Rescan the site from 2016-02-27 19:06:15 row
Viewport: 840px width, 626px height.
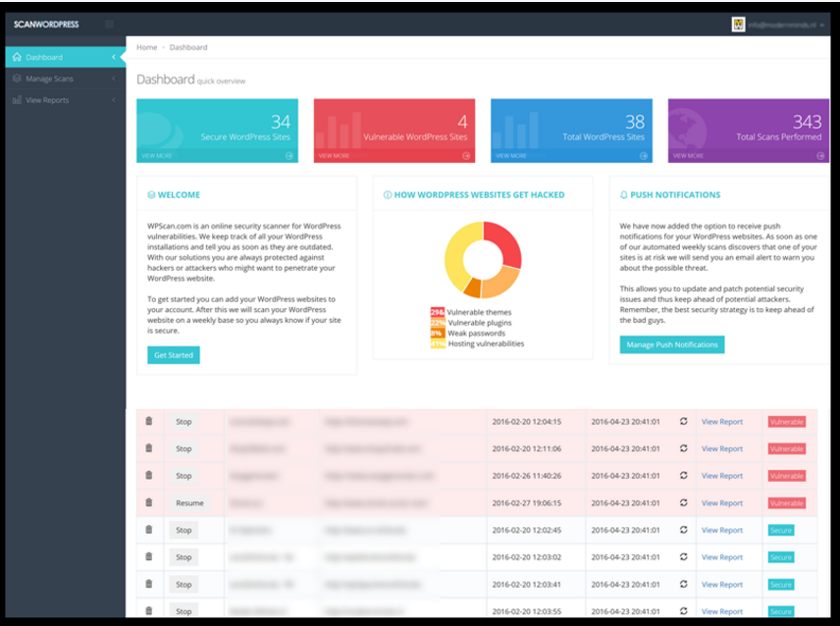point(684,502)
